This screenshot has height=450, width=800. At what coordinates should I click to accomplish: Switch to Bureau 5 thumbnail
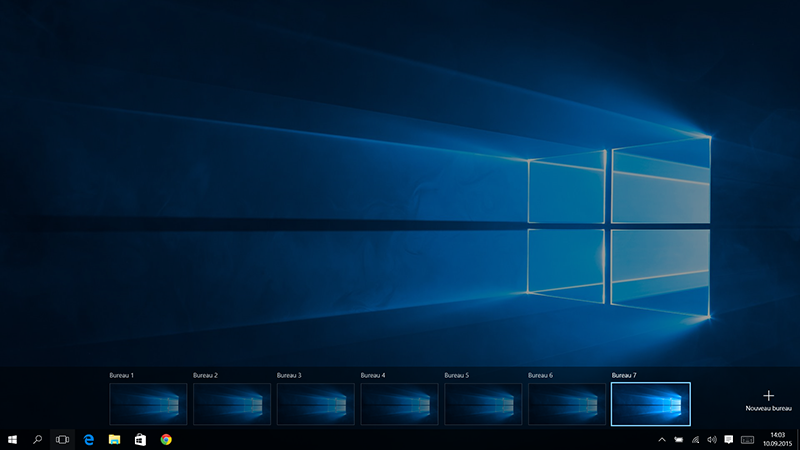tap(483, 404)
